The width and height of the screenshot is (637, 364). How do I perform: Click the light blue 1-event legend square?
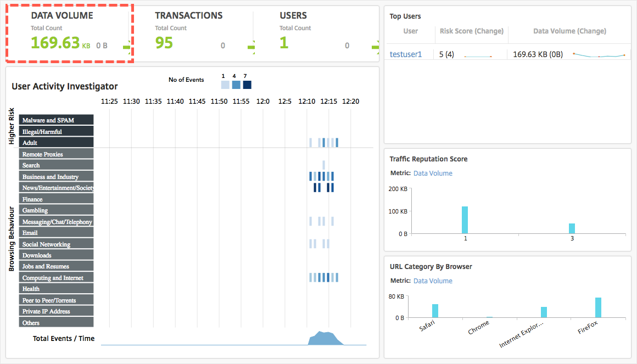coord(225,85)
